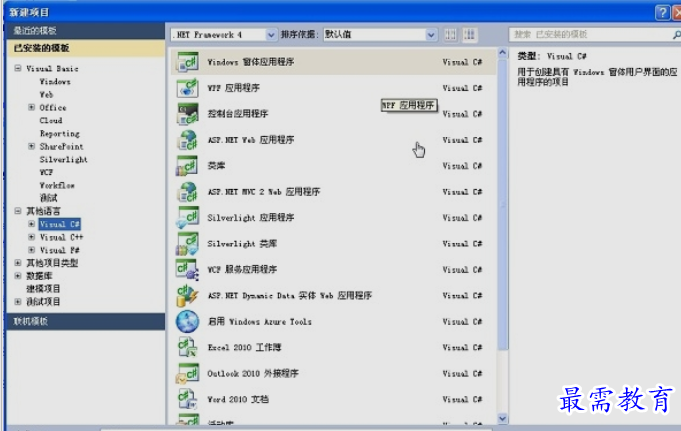Select the 'Windows 窗体应用程序' template text

click(251, 62)
